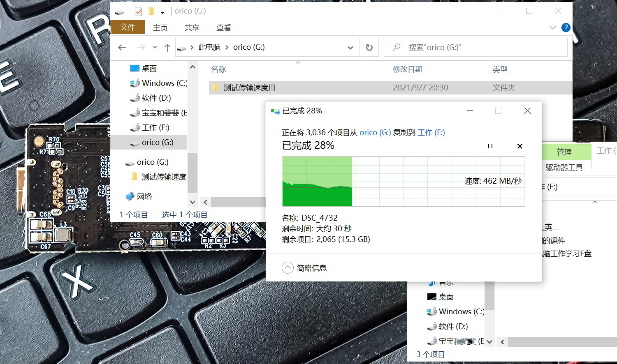Screen dimensions: 617x364
Task: Click the search orico (G:) field
Action: [x=476, y=48]
